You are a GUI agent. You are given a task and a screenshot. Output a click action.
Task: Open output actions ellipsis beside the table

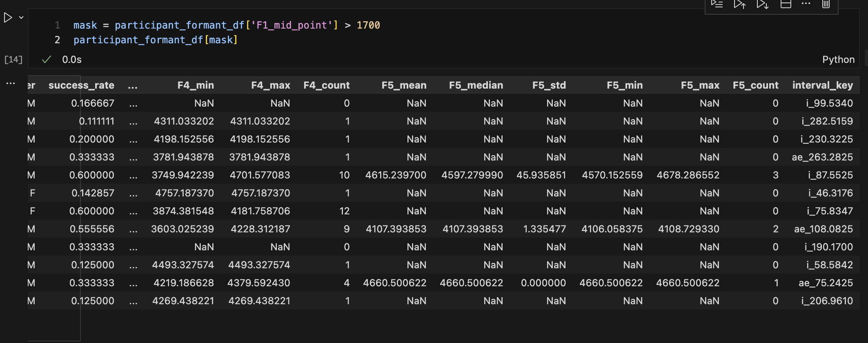(11, 83)
